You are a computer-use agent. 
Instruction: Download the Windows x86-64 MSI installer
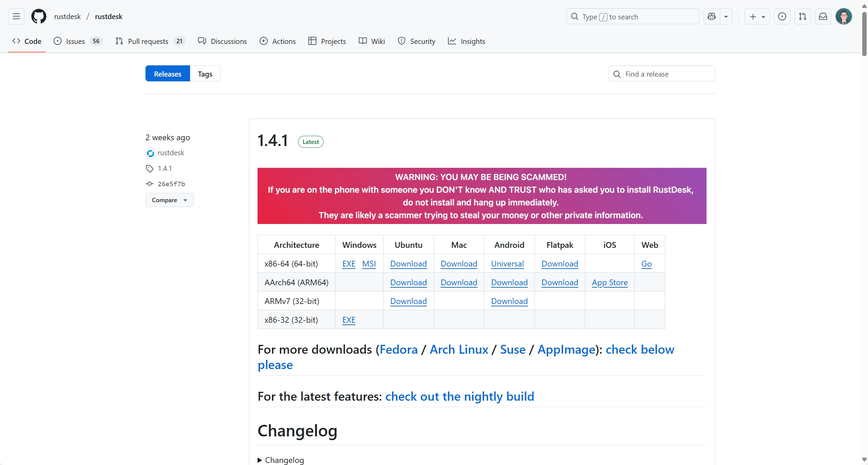tap(369, 264)
